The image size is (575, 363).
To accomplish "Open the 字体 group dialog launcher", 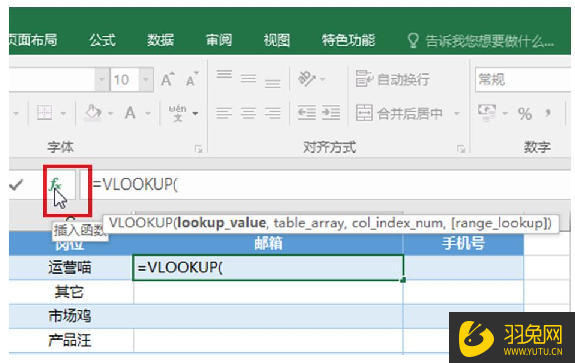I will tap(198, 148).
